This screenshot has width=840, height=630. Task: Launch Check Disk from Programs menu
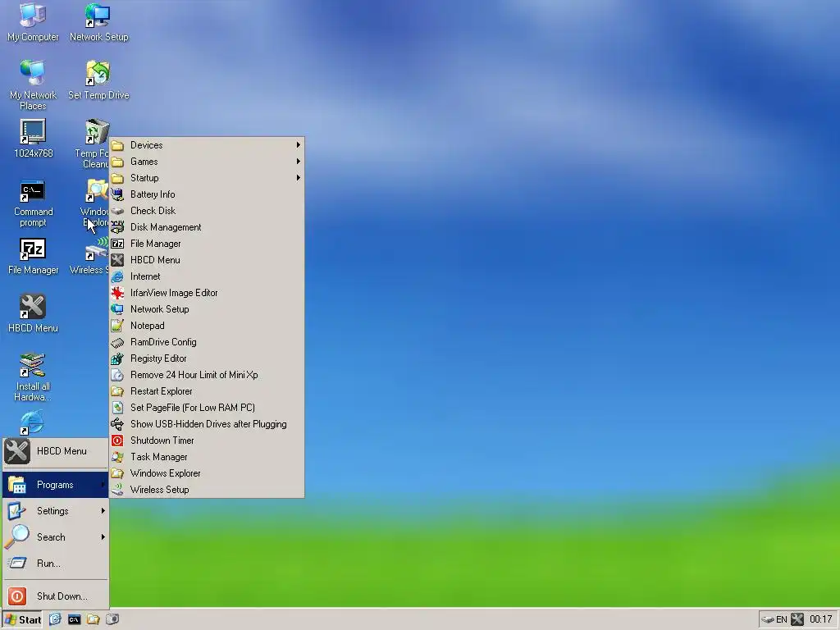(207, 211)
